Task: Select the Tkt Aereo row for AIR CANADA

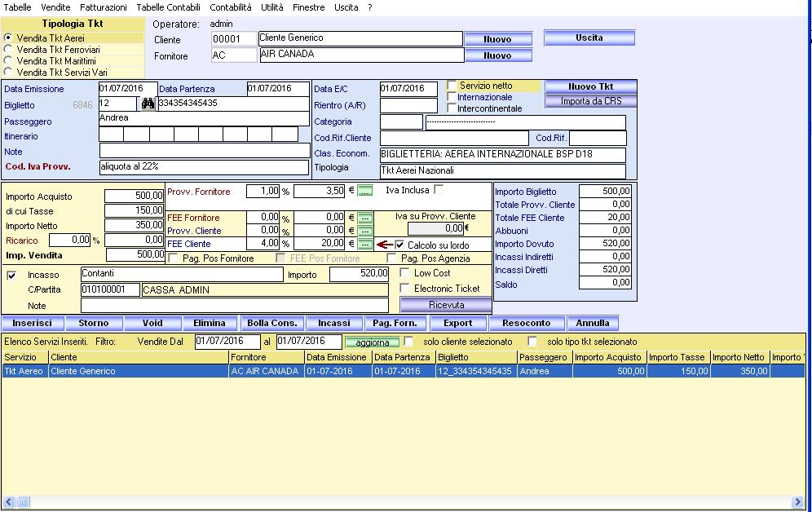Action: (x=245, y=371)
